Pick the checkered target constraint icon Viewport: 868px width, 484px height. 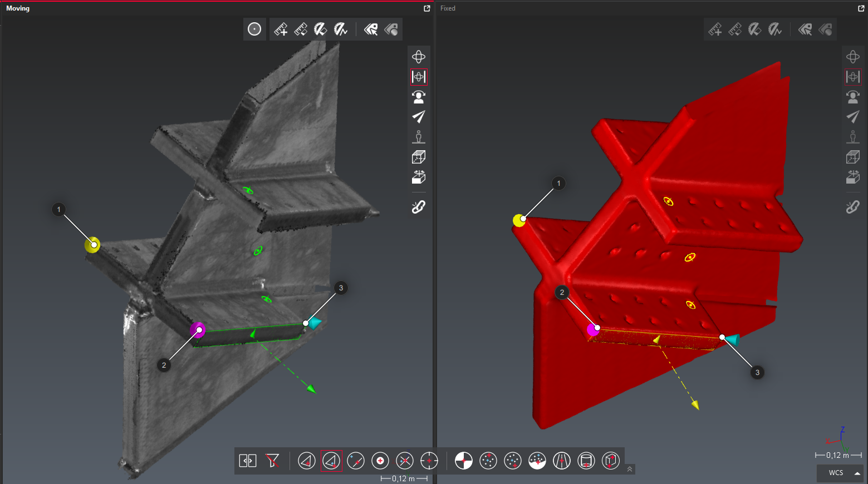(464, 461)
